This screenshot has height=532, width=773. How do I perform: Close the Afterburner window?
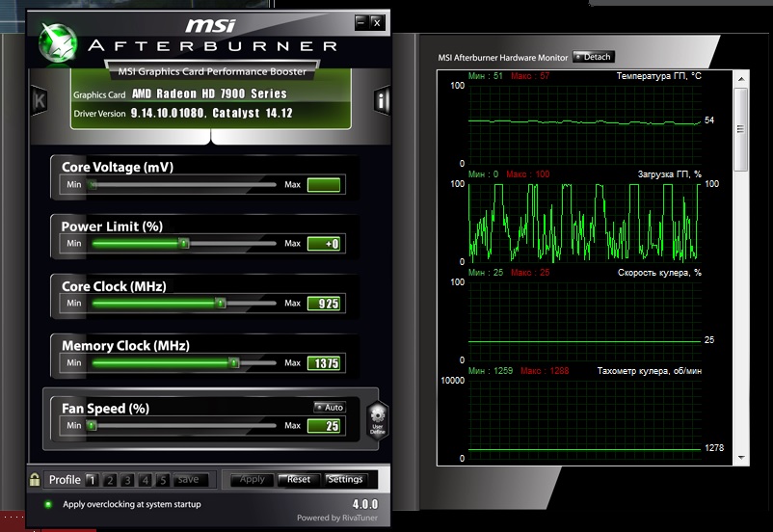pos(377,22)
